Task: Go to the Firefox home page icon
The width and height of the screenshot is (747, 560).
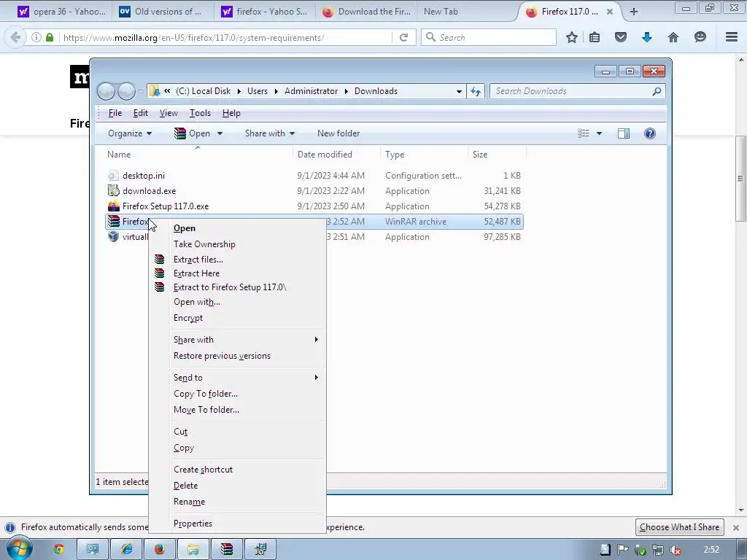Action: (673, 37)
